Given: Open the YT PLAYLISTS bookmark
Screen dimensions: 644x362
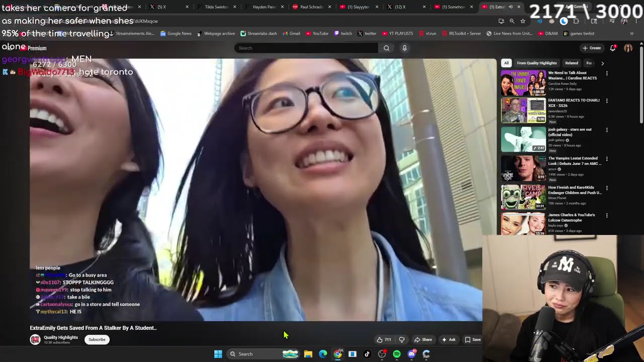Looking at the screenshot, I should (x=397, y=34).
